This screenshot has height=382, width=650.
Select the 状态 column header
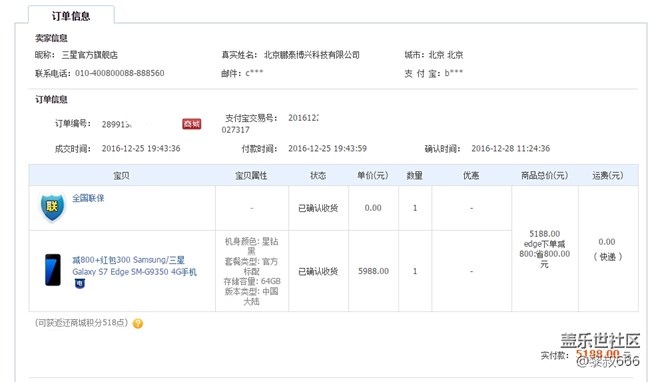318,175
